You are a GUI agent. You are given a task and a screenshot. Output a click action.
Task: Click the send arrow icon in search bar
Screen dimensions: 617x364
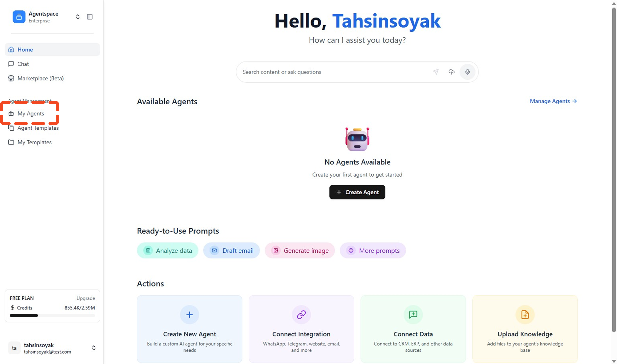click(435, 72)
